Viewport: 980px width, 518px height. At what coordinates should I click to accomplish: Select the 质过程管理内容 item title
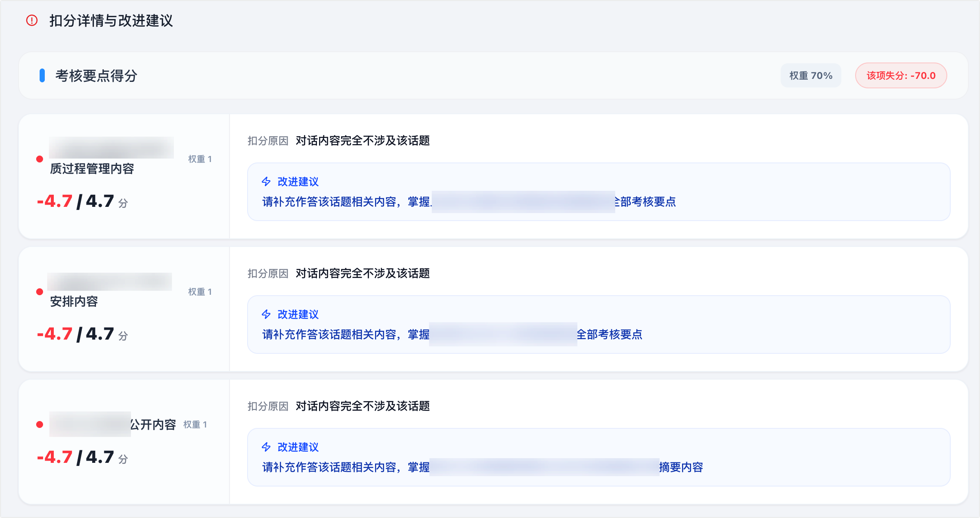coord(92,169)
